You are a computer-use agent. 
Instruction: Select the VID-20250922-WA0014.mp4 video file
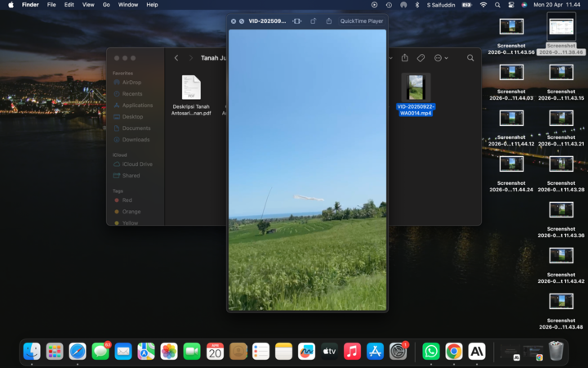(x=416, y=88)
